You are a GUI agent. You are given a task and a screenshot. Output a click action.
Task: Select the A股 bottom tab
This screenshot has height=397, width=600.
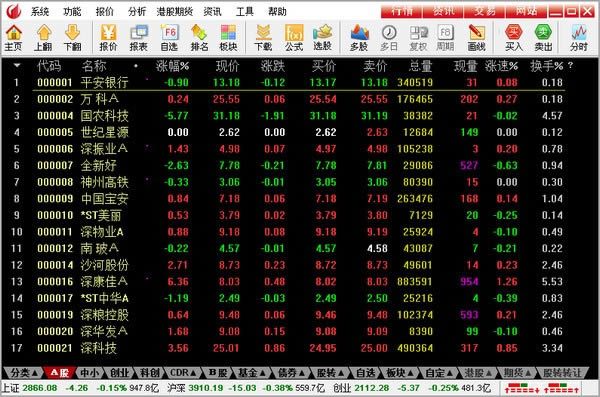pyautogui.click(x=59, y=372)
